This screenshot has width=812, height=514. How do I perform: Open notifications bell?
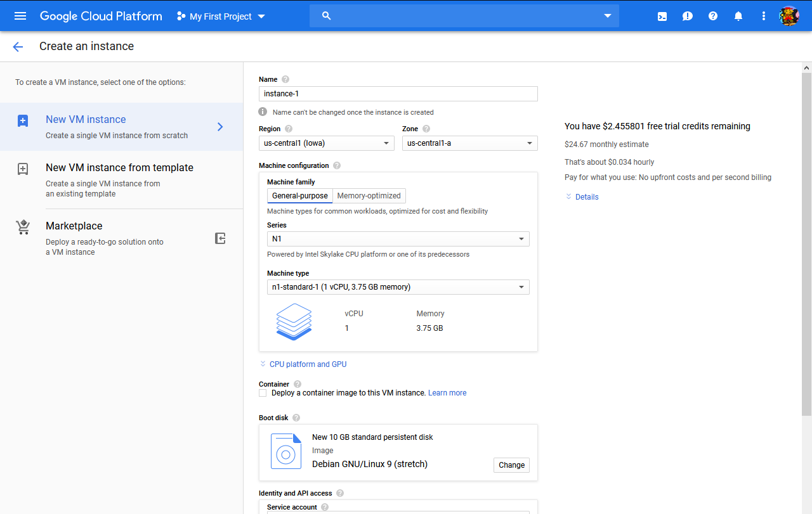click(738, 16)
